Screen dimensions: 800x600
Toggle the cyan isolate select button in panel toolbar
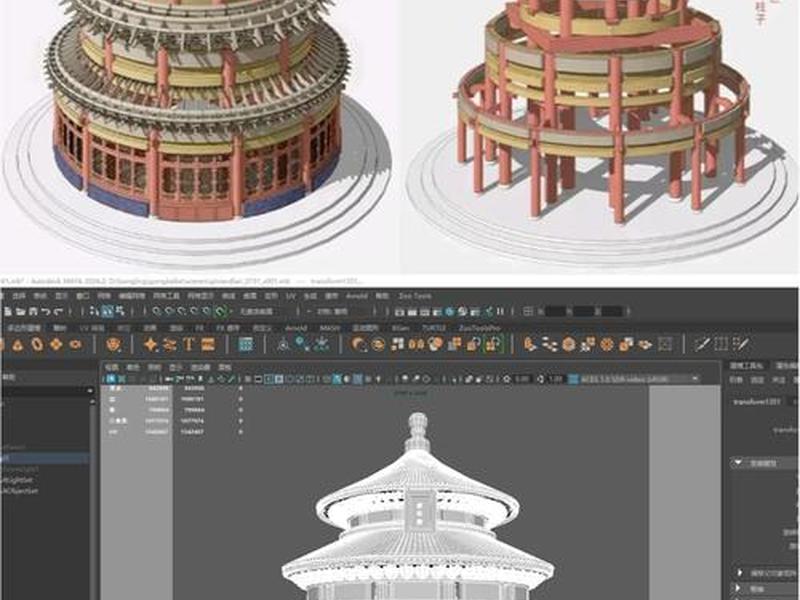pyautogui.click(x=337, y=379)
